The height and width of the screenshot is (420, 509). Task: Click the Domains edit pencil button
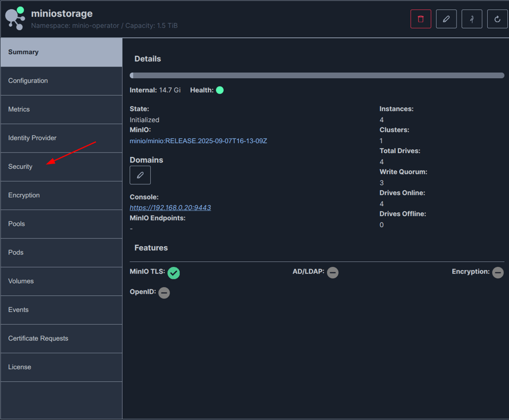click(x=140, y=175)
